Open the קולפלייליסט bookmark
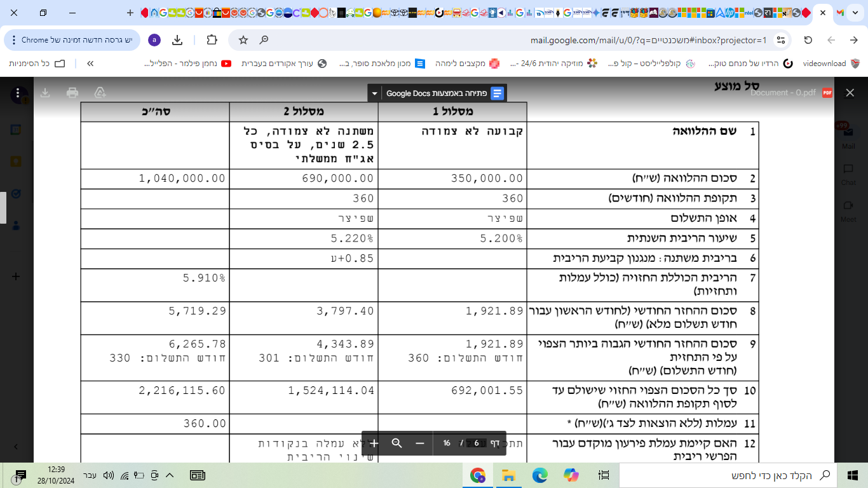This screenshot has width=868, height=488. click(651, 64)
